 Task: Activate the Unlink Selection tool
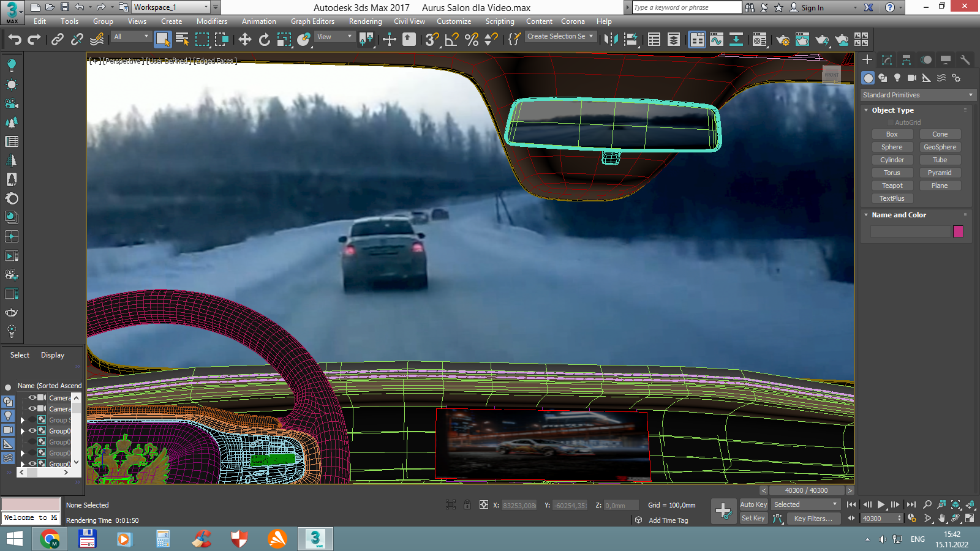(77, 40)
